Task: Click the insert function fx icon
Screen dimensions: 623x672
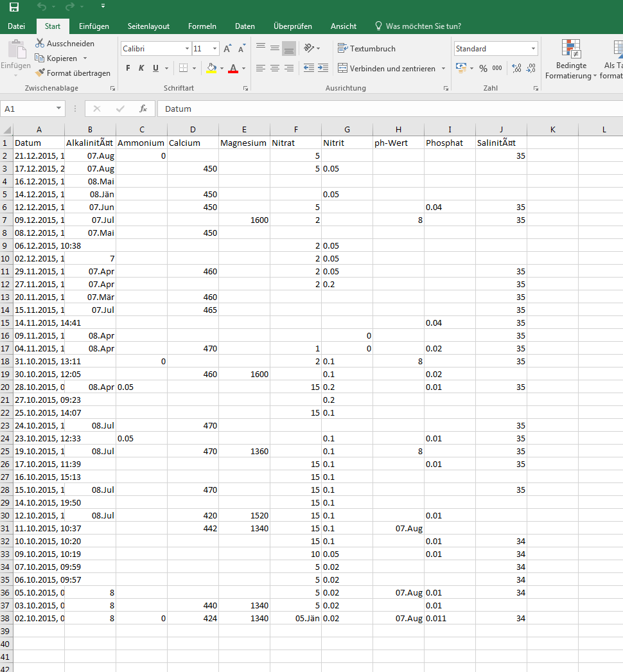Action: [143, 109]
